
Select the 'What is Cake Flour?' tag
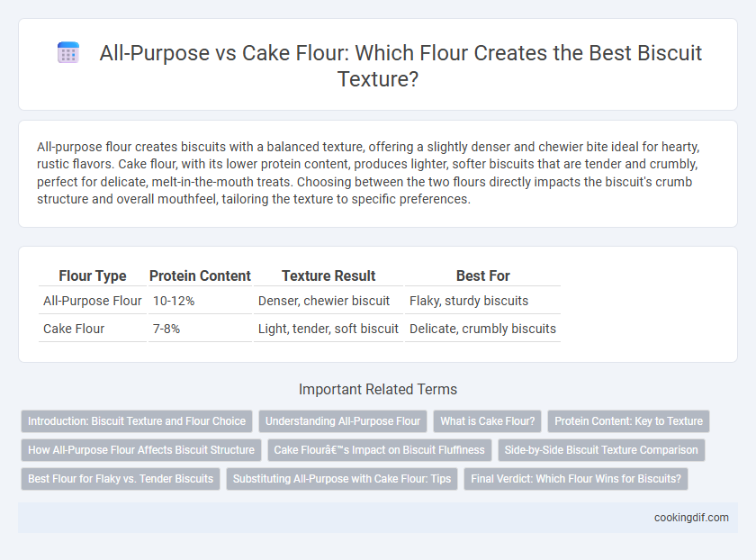coord(488,421)
